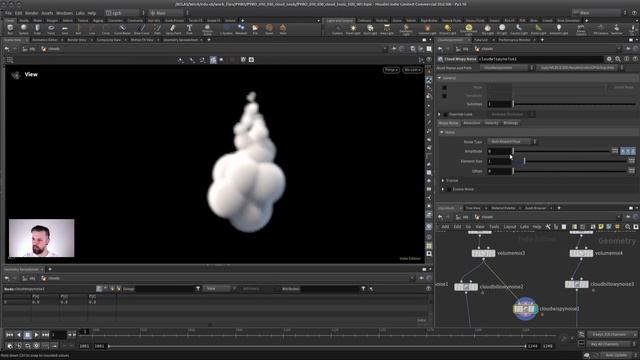
Task: Open parameter panel gear menu
Action: point(609,59)
